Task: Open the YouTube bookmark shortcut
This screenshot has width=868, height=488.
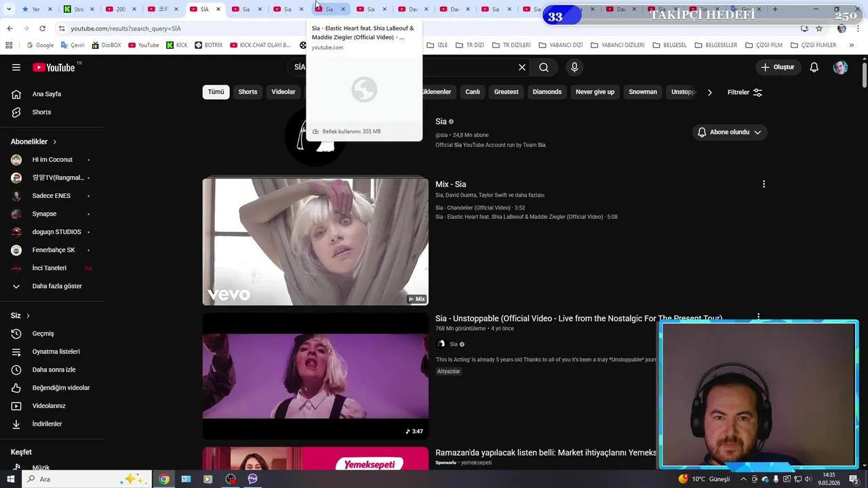Action: click(144, 45)
